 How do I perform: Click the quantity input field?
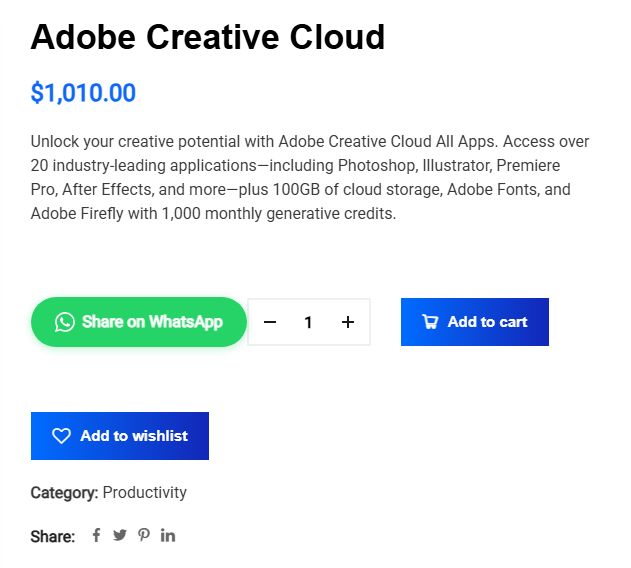point(309,322)
